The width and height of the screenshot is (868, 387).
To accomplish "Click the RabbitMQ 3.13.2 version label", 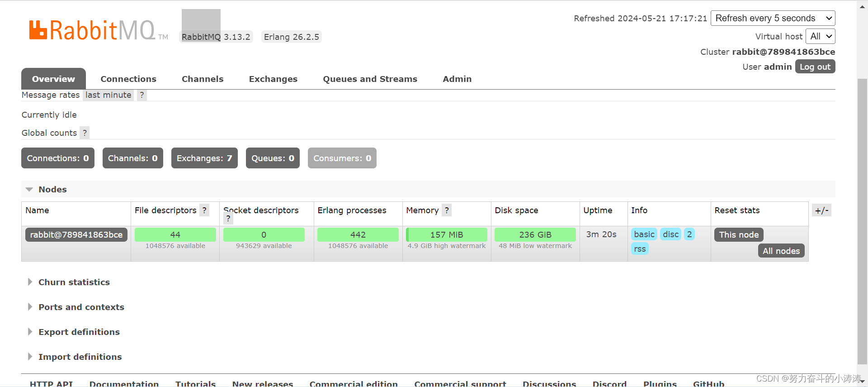I will click(x=216, y=37).
